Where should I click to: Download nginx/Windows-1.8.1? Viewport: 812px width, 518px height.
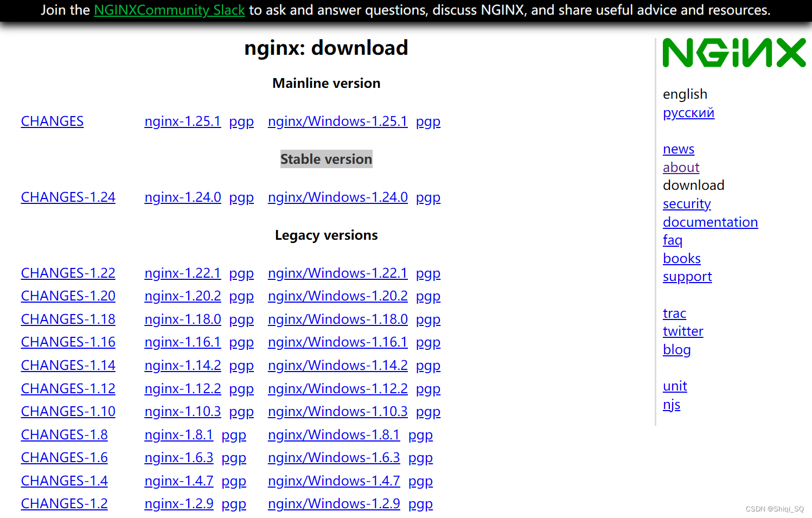point(334,434)
